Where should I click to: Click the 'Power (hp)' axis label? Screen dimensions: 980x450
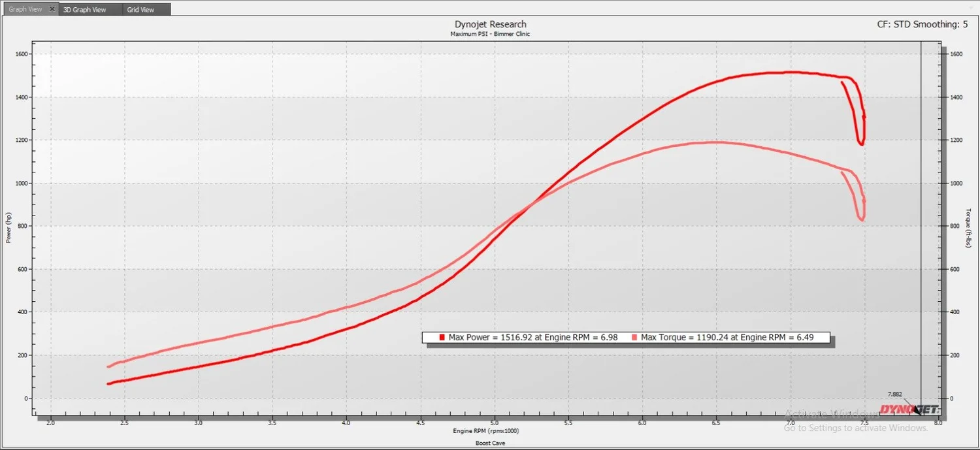click(x=8, y=227)
